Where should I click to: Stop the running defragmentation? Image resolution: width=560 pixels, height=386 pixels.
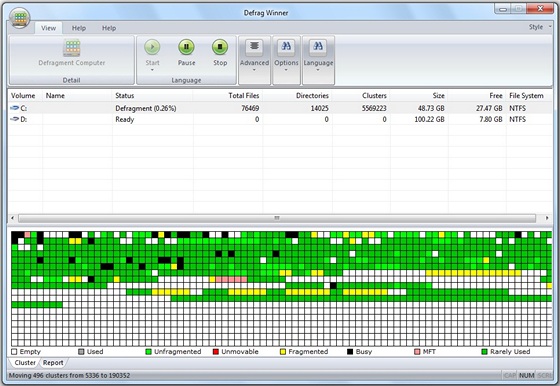(220, 47)
